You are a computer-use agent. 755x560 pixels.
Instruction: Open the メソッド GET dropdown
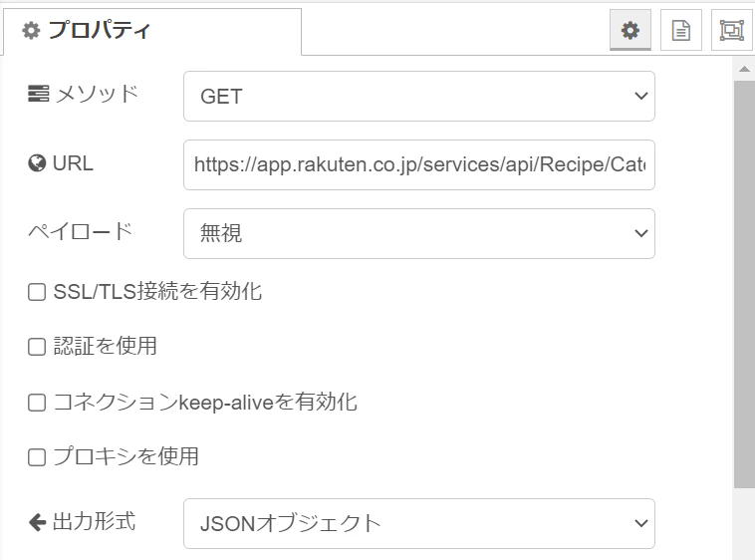pos(419,97)
